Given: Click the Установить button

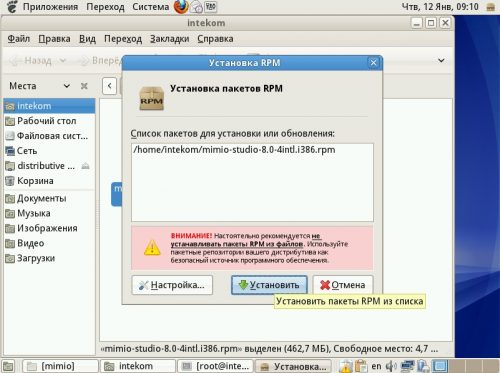Looking at the screenshot, I should pos(269,285).
